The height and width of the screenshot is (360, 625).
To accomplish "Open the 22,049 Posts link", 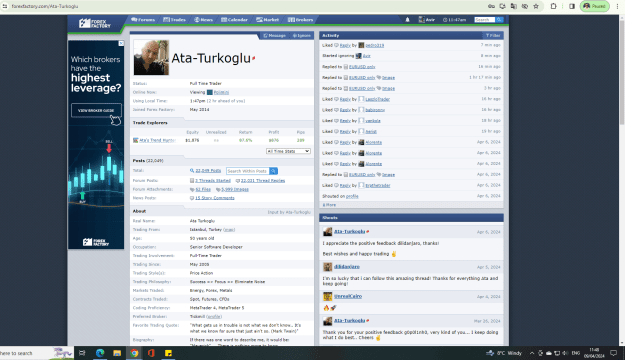I will (x=208, y=171).
